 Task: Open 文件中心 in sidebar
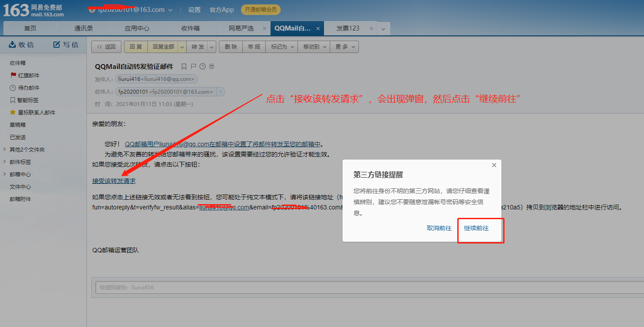click(20, 187)
